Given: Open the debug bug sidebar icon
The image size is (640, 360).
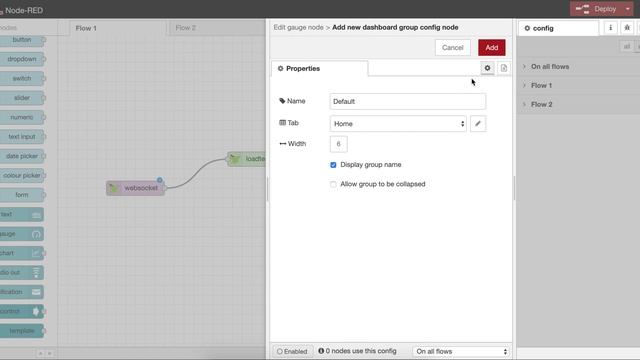Looking at the screenshot, I should point(627,28).
